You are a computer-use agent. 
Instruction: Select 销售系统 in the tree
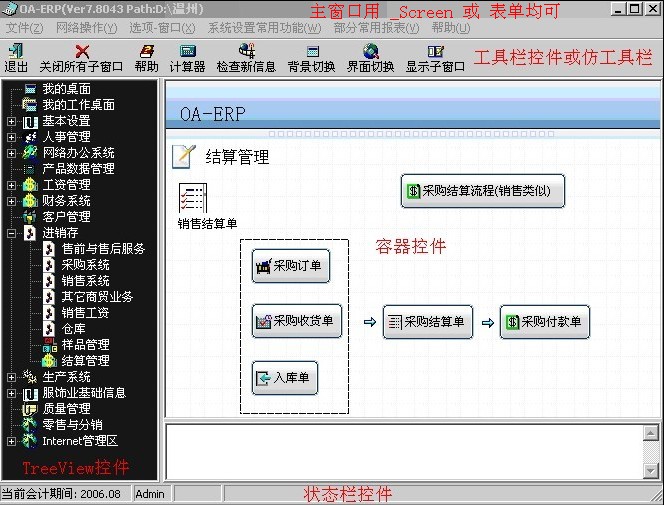coord(86,281)
